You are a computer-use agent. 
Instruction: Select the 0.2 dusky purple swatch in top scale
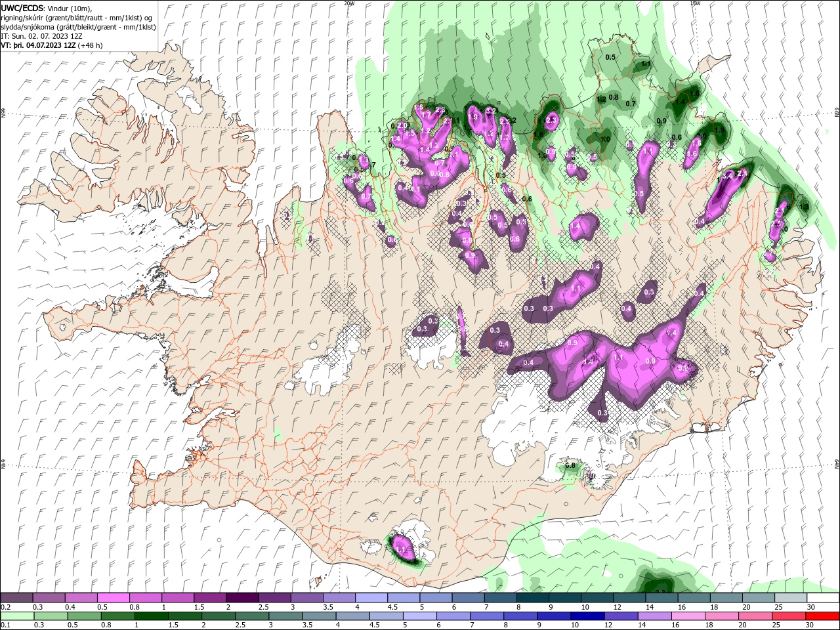pos(16,598)
